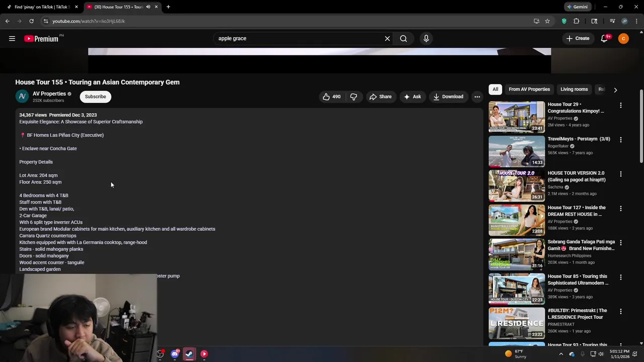
Task: Open volume control in system tray
Action: pos(601,354)
